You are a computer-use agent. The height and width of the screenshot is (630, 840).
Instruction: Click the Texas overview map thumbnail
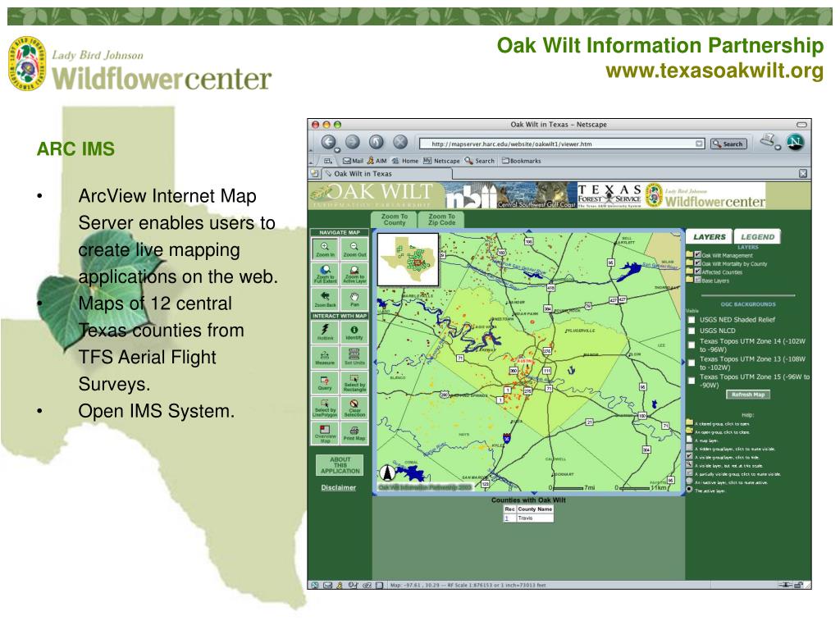click(x=409, y=260)
